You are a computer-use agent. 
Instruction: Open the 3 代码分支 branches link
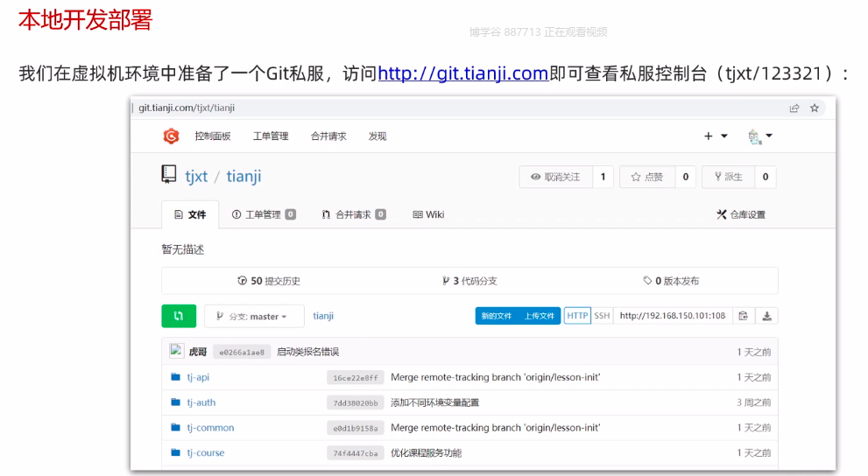point(469,281)
